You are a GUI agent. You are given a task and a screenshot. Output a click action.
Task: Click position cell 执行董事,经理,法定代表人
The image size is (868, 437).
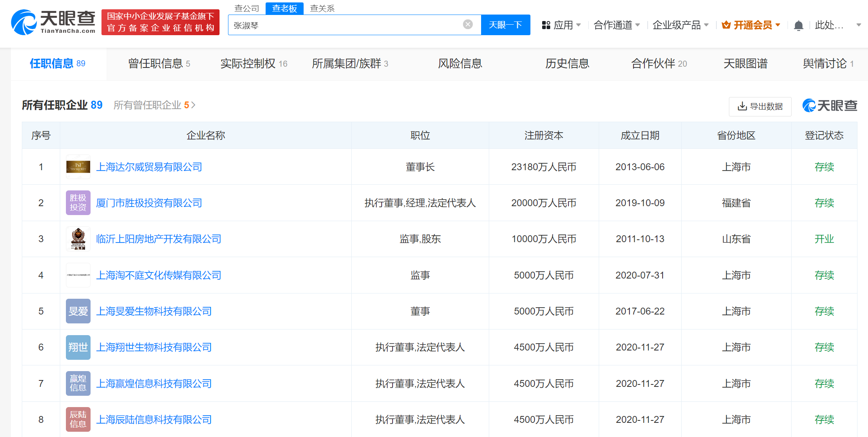tap(420, 203)
